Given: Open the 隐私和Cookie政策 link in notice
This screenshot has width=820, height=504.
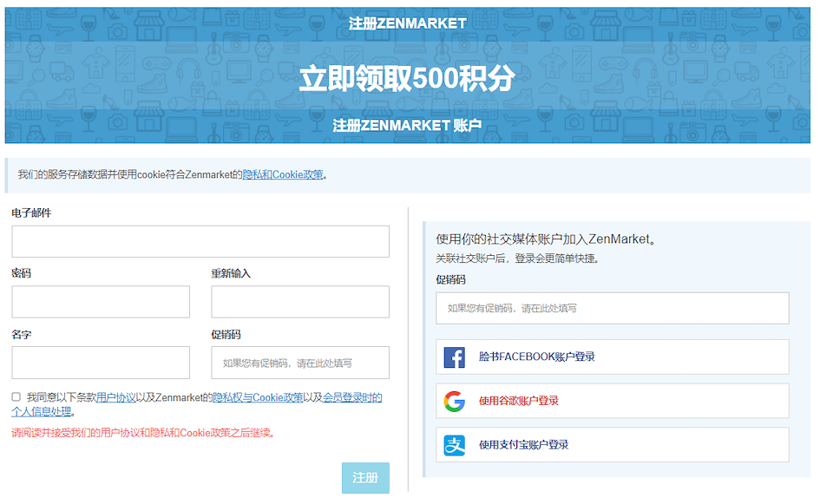Looking at the screenshot, I should (x=283, y=174).
